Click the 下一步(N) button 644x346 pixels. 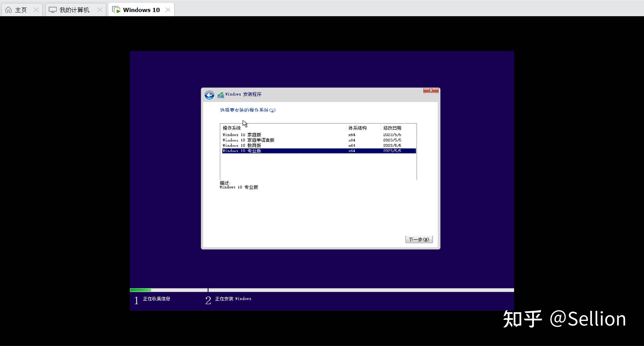point(419,239)
